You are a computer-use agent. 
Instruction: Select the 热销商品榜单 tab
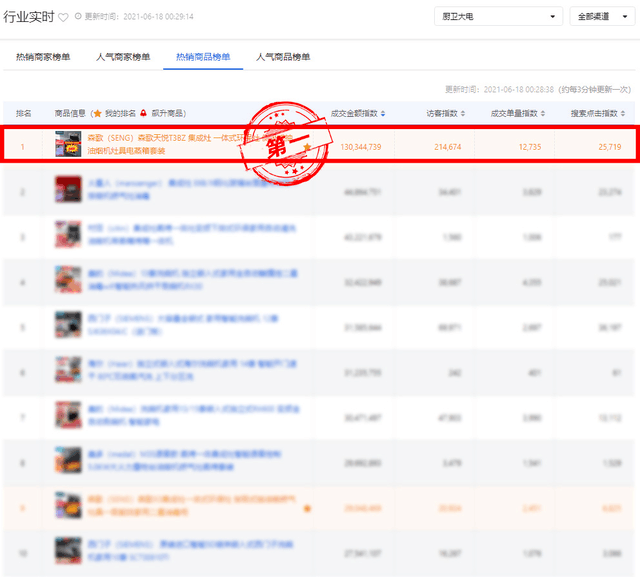coord(203,57)
